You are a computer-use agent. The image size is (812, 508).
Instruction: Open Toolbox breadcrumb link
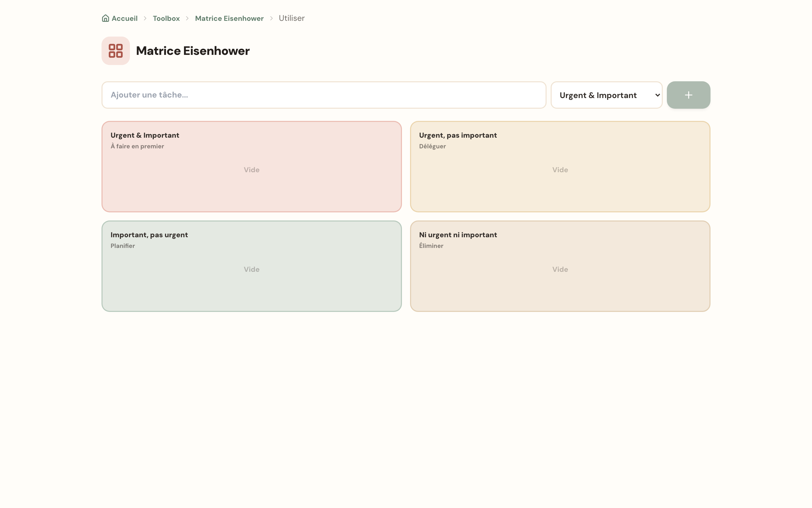click(x=166, y=19)
